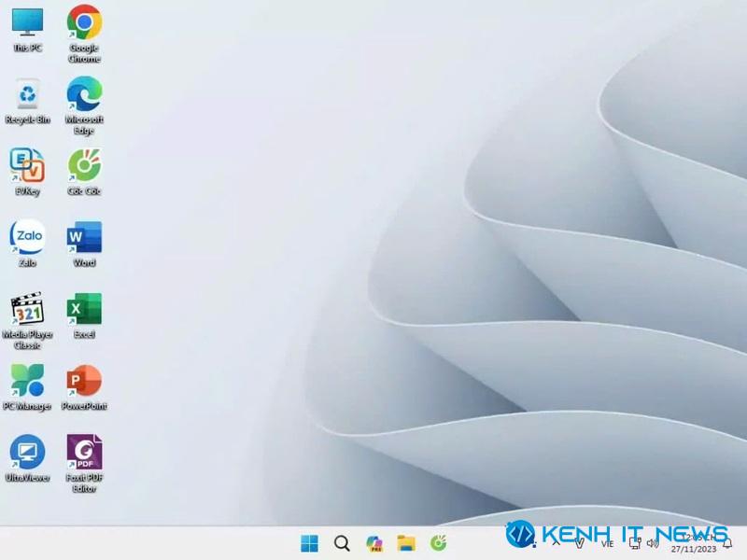Select the Zalo desktop shortcut
This screenshot has width=747, height=560.
click(x=28, y=244)
